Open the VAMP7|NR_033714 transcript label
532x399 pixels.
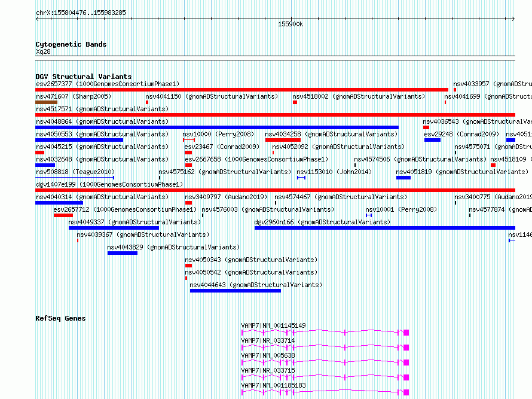(x=268, y=340)
